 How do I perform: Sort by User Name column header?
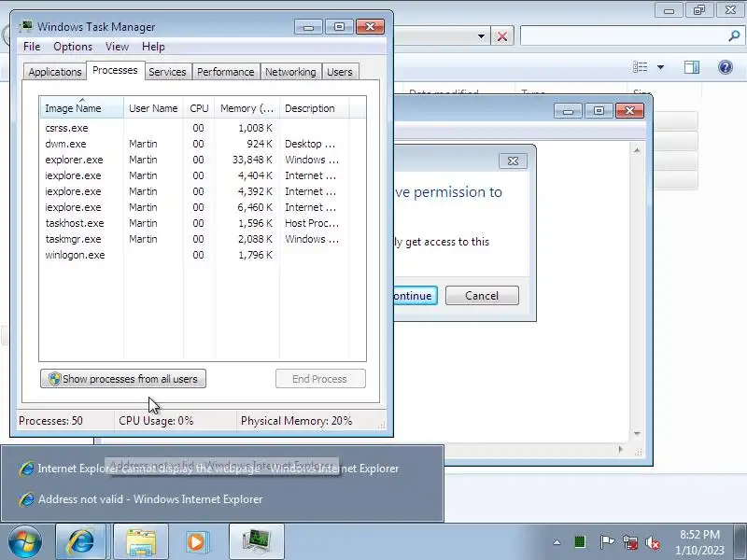[x=153, y=108]
